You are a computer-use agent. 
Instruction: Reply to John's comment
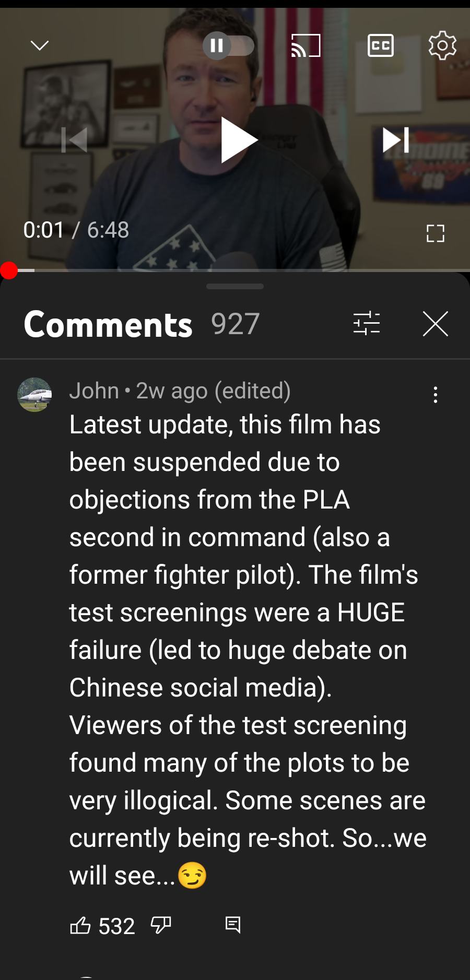pos(233,925)
